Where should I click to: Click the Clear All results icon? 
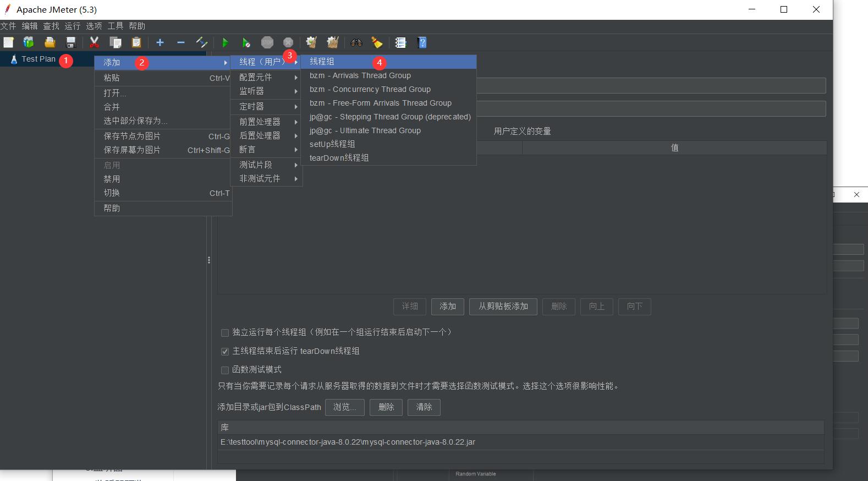(x=332, y=42)
